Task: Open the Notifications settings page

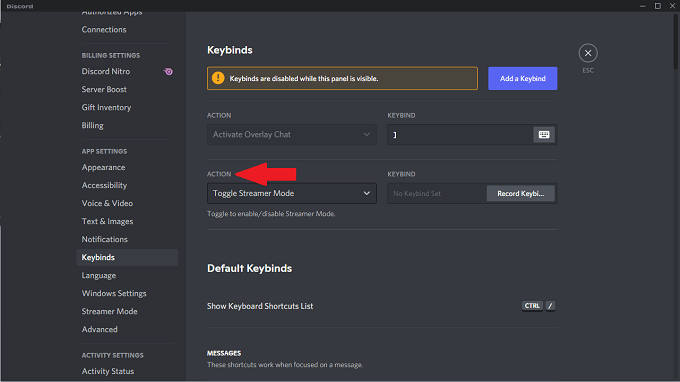Action: [105, 239]
